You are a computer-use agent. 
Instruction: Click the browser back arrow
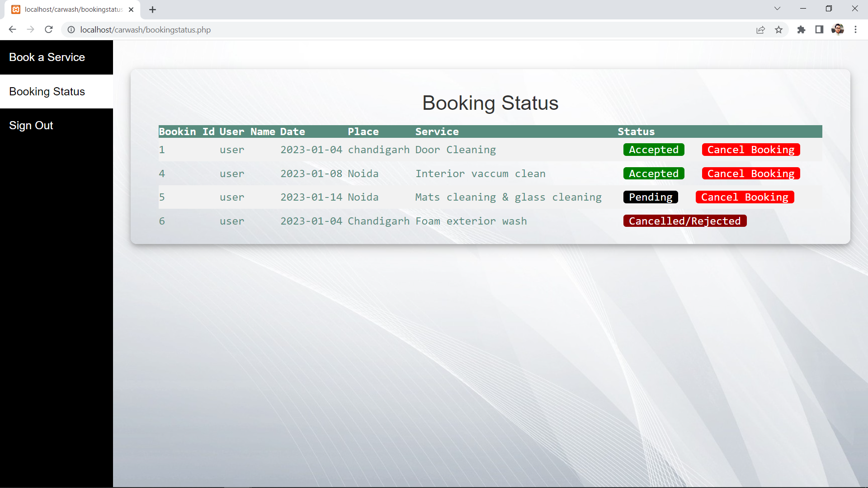(x=12, y=29)
